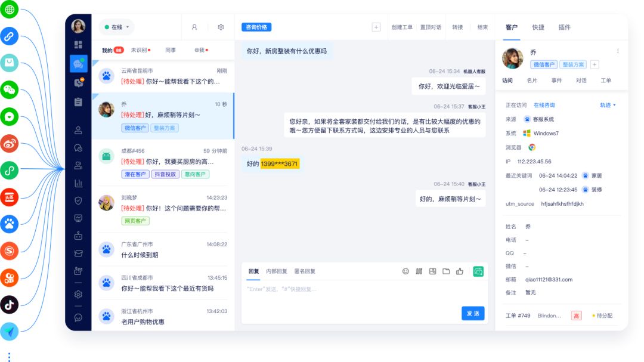Click the 发送 send button
Viewport: 644px width, 362px height.
click(x=473, y=313)
